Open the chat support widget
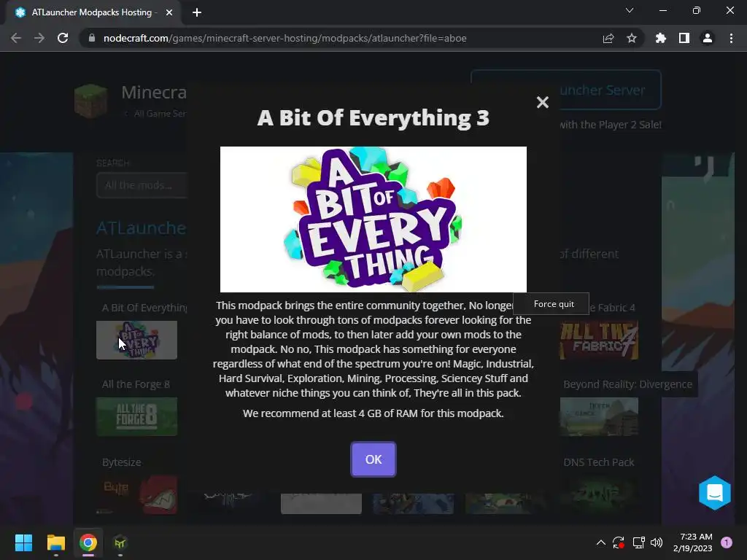This screenshot has width=747, height=560. tap(715, 492)
